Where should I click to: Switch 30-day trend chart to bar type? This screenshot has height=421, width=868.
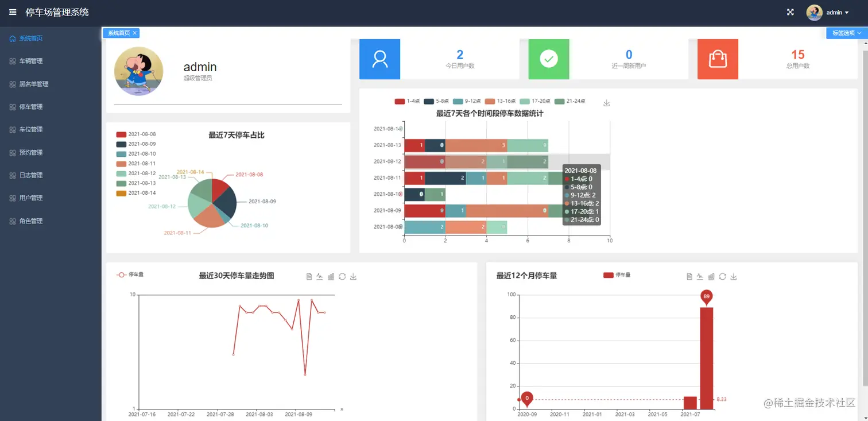pos(331,276)
